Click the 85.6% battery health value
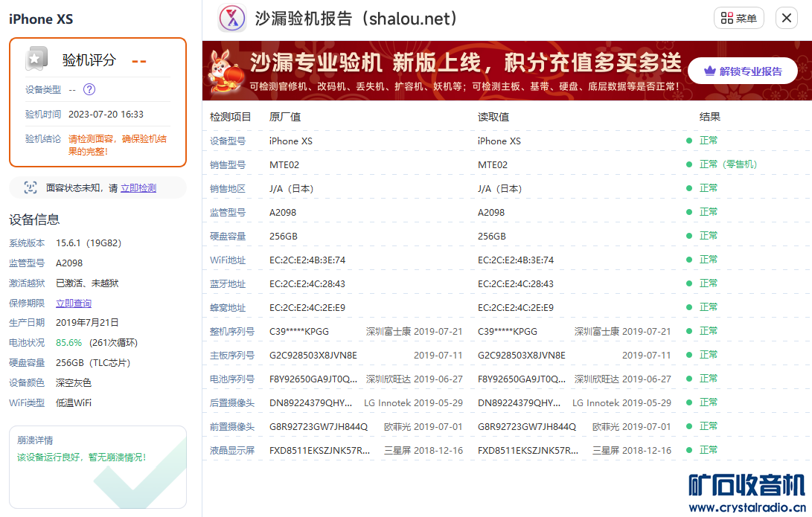The height and width of the screenshot is (517, 812). [x=69, y=343]
